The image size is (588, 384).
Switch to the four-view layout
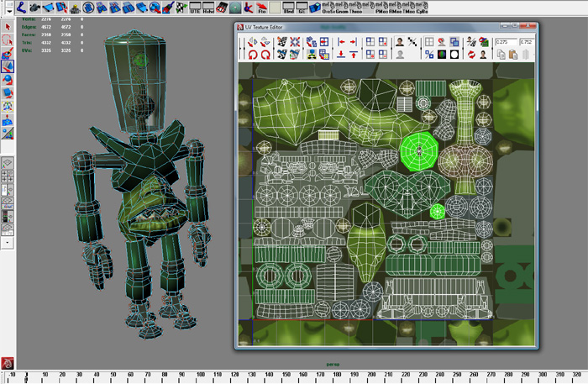pyautogui.click(x=8, y=176)
